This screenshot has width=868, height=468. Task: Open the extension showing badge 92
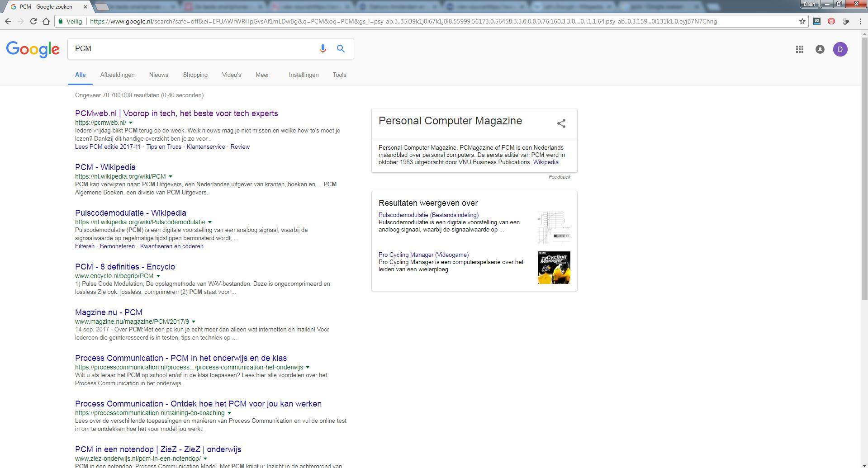tap(817, 21)
